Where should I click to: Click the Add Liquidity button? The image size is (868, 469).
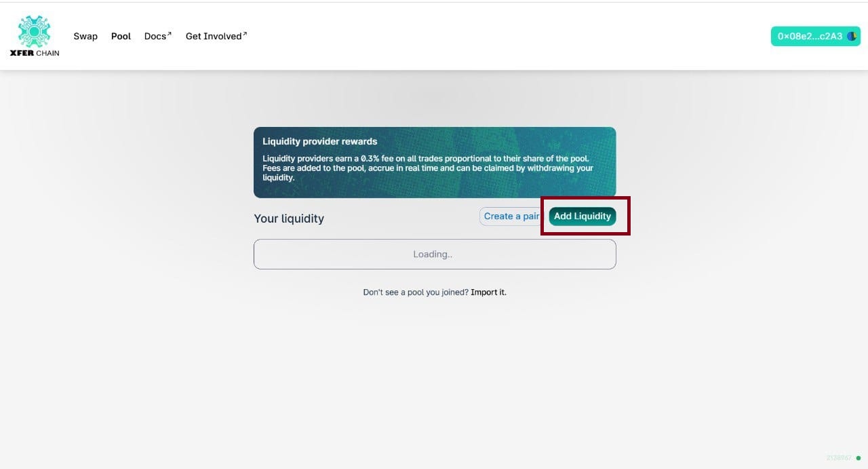tap(582, 216)
